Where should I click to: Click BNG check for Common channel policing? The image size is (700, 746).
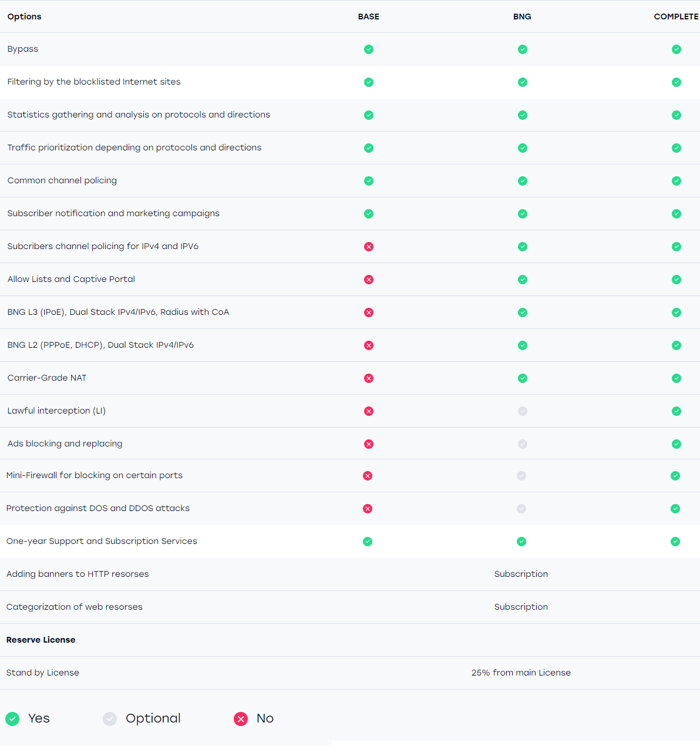click(x=523, y=181)
